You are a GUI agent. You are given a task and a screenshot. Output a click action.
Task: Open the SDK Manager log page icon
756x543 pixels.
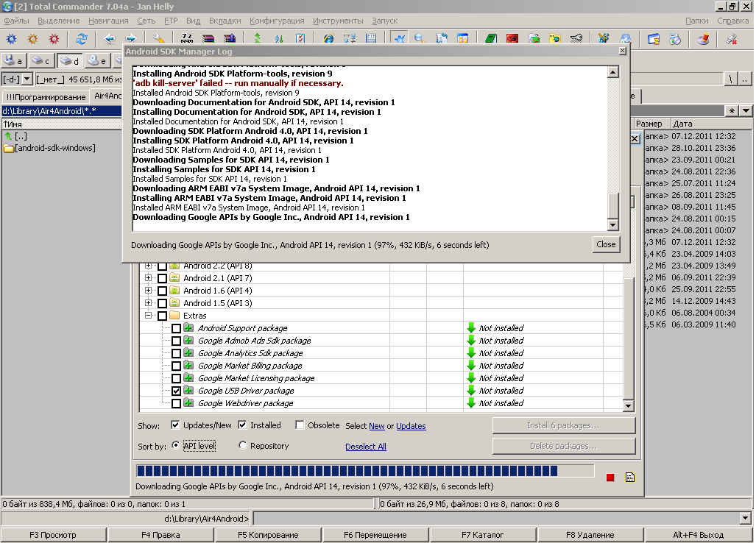(x=630, y=478)
